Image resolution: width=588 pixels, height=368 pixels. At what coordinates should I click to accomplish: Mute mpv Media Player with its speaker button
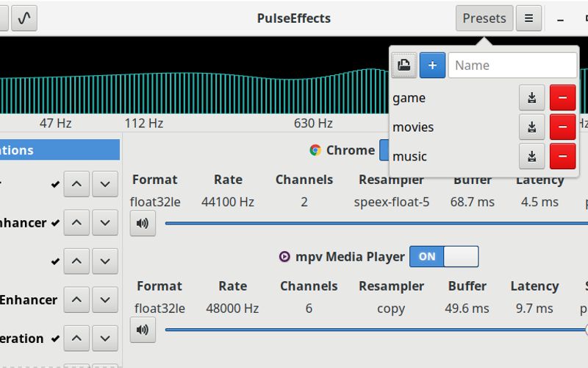pyautogui.click(x=143, y=330)
